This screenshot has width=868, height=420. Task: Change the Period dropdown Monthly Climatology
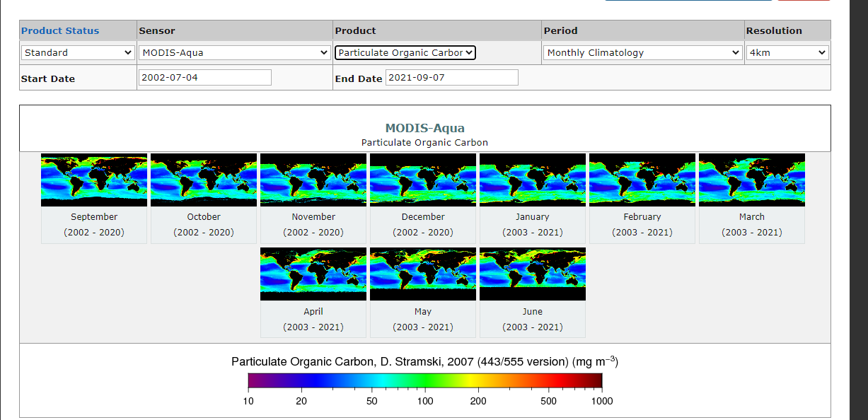(x=642, y=52)
